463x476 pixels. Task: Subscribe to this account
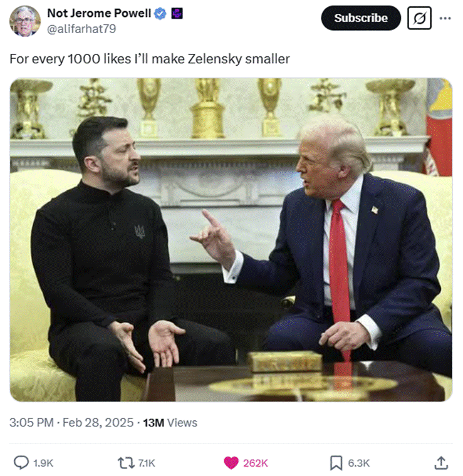[361, 18]
